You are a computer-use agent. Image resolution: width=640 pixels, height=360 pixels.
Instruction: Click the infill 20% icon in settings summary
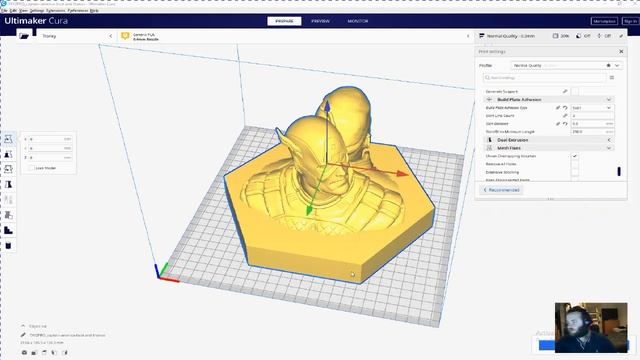pos(556,36)
